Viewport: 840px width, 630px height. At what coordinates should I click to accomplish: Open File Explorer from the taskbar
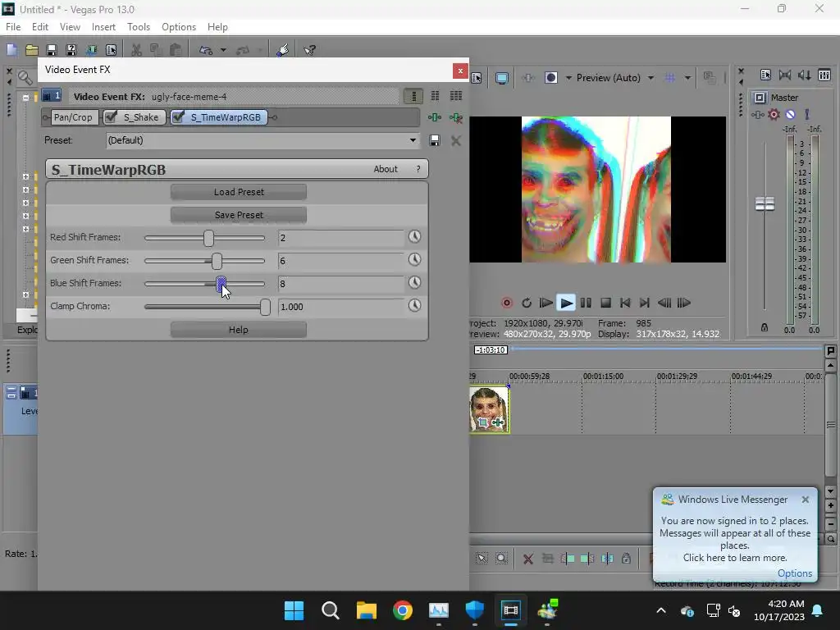click(367, 610)
